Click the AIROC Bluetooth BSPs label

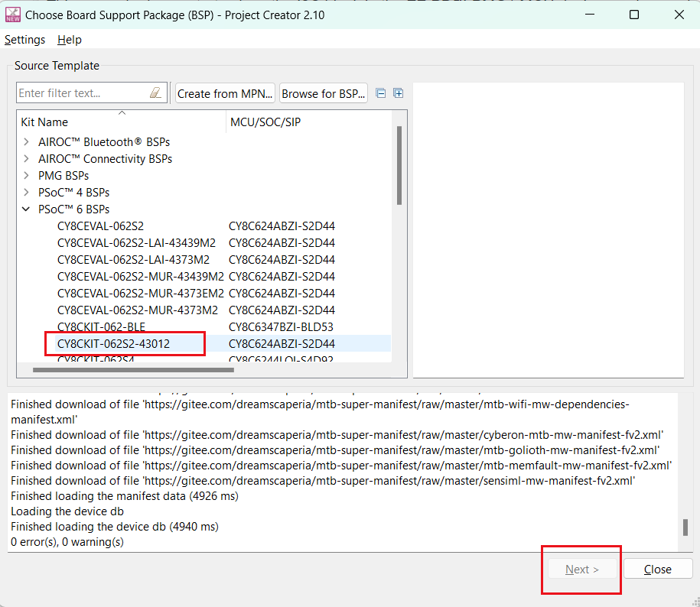104,142
